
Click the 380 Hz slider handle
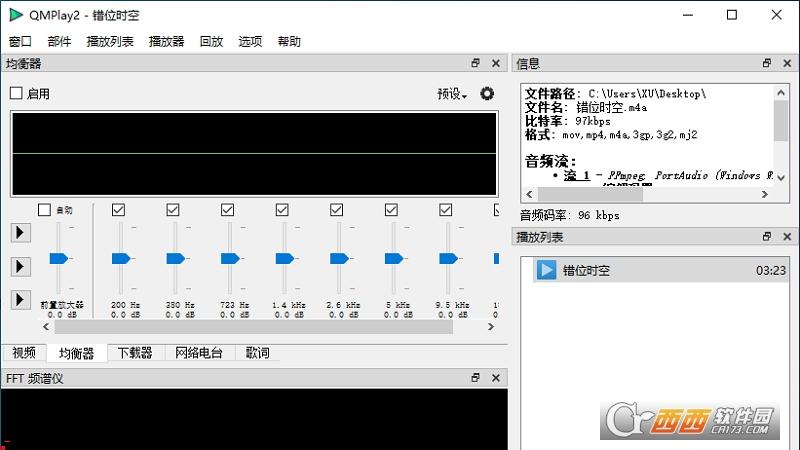coord(176,259)
